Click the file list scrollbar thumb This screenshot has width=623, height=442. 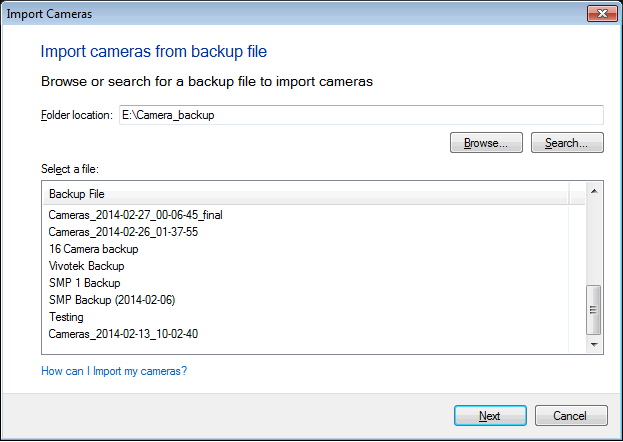(x=594, y=309)
